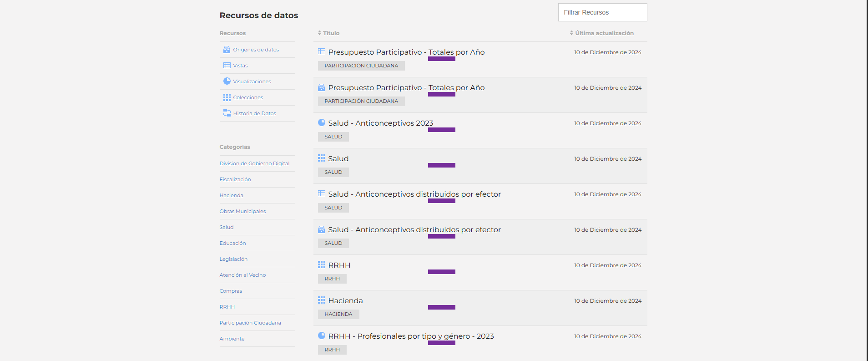Screen dimensions: 868x361
Task: Click table-view icon beside Anticonceptivos distribuidos por efector
Action: point(322,193)
